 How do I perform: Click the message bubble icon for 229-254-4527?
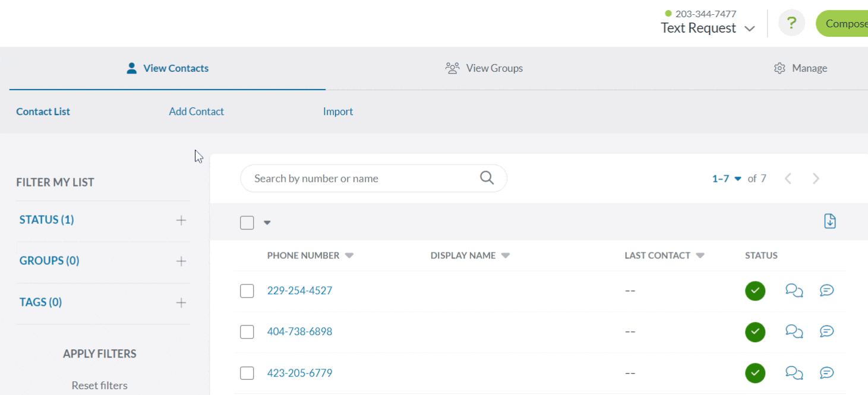(x=826, y=290)
